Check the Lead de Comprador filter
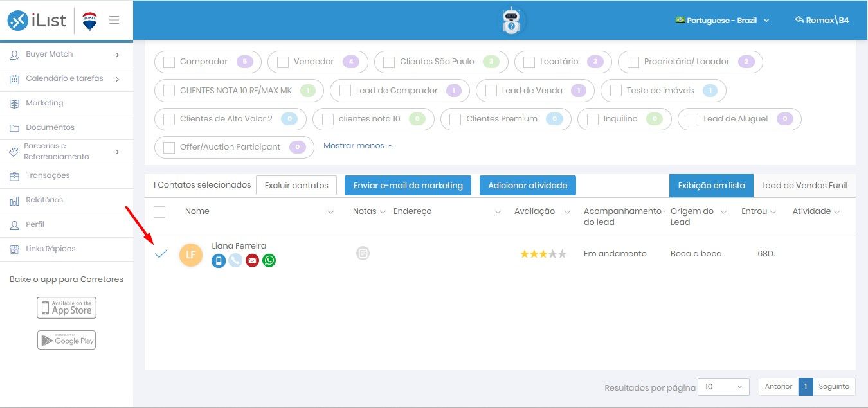This screenshot has width=868, height=408. [345, 91]
